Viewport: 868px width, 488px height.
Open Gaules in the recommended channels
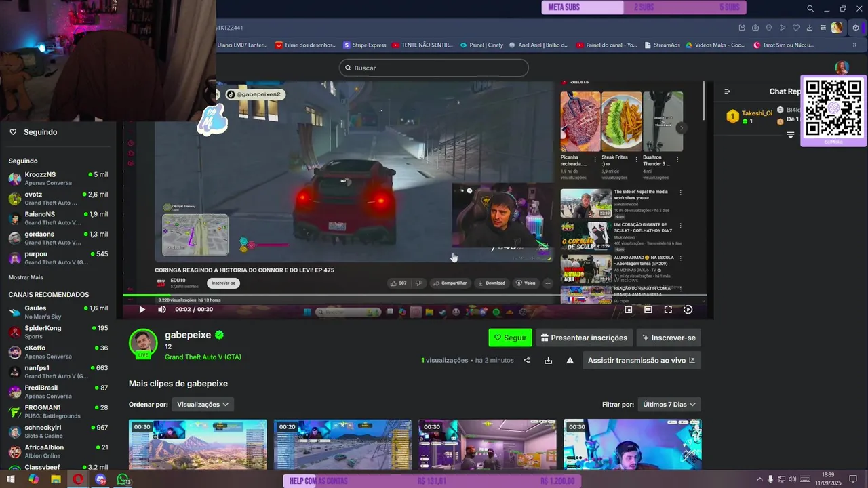click(58, 312)
